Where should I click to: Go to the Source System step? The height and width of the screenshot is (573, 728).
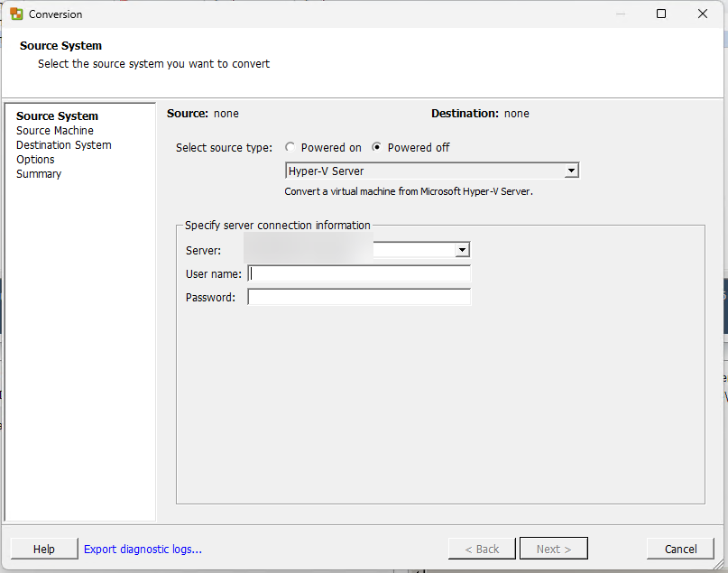57,116
